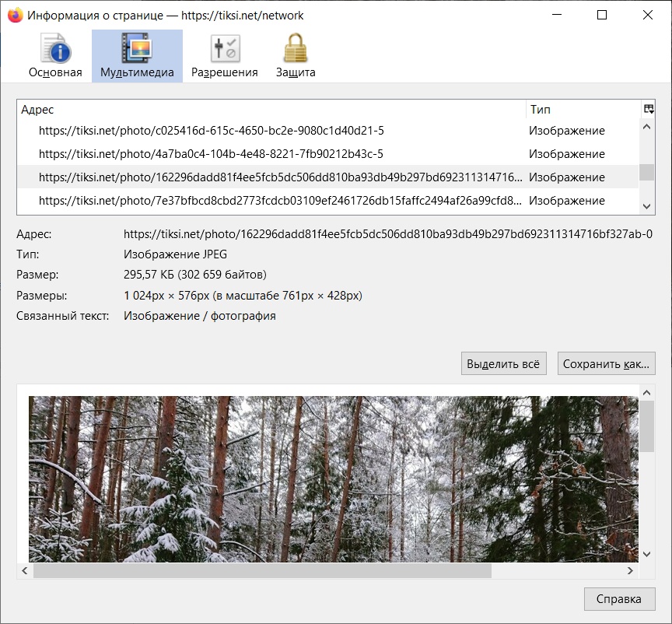
Task: Sort list by Тип column header
Action: pos(582,110)
